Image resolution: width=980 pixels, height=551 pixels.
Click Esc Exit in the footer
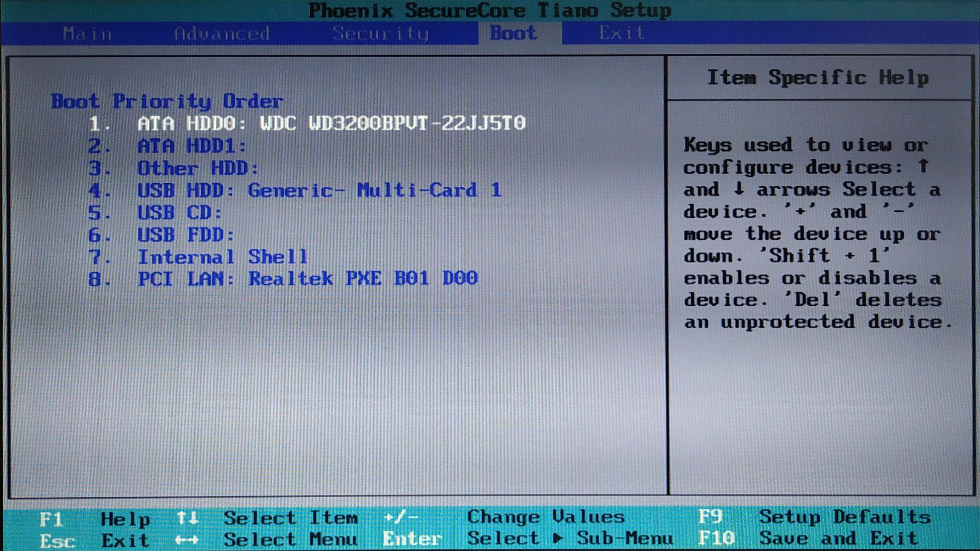pos(94,540)
